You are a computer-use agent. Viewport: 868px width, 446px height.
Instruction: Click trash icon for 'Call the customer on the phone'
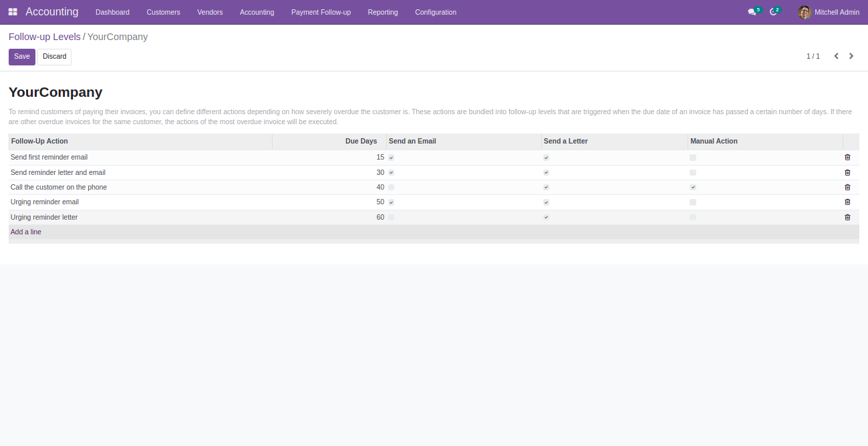(x=847, y=188)
